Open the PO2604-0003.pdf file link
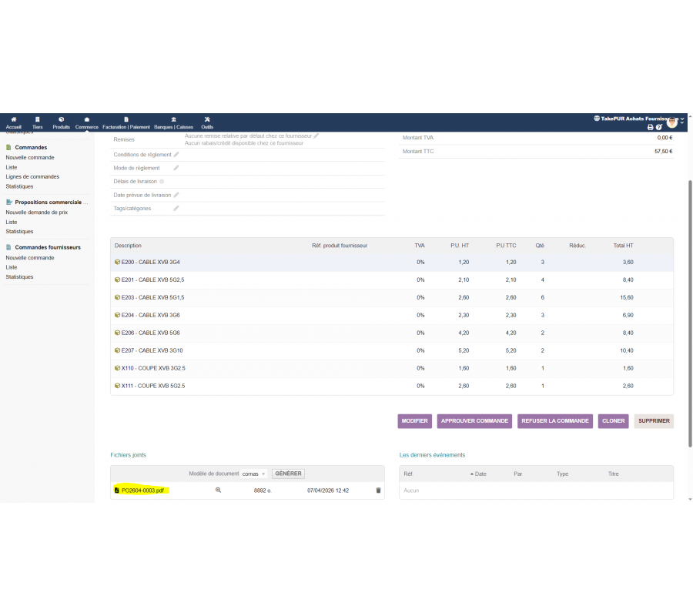Screen dimensions: 693x616 [x=142, y=490]
